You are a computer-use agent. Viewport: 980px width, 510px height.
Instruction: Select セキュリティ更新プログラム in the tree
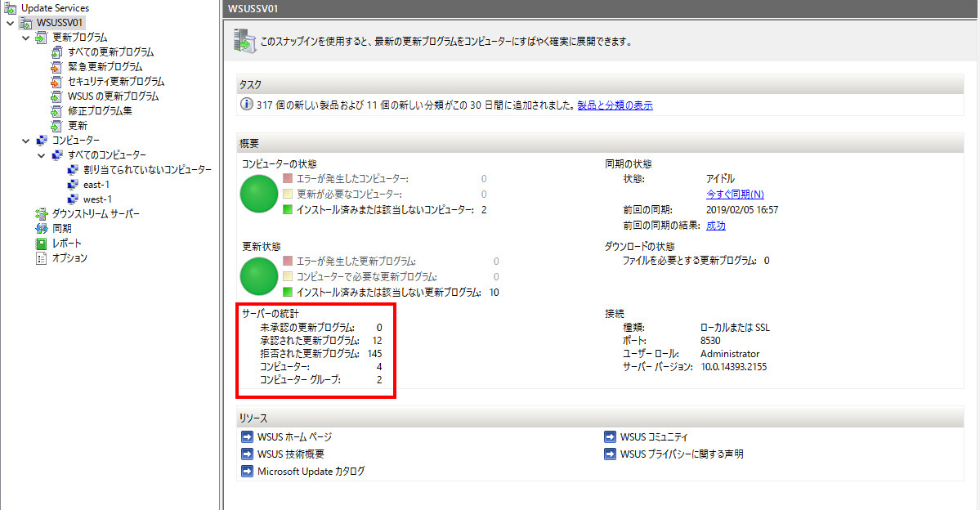(115, 82)
